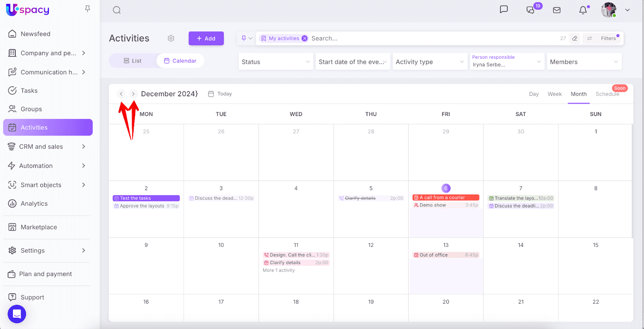The image size is (644, 329).
Task: Click the Add button
Action: [206, 38]
